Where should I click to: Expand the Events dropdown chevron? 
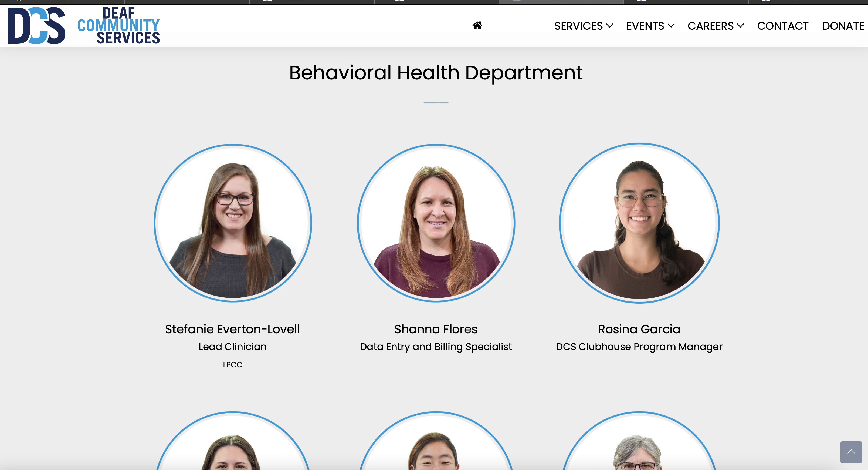671,26
